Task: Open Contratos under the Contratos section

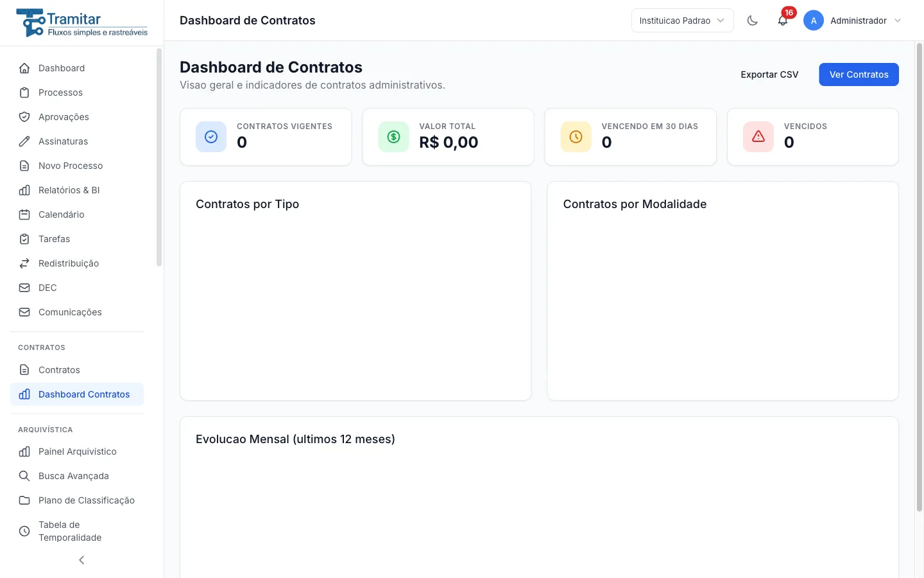Action: point(77,370)
